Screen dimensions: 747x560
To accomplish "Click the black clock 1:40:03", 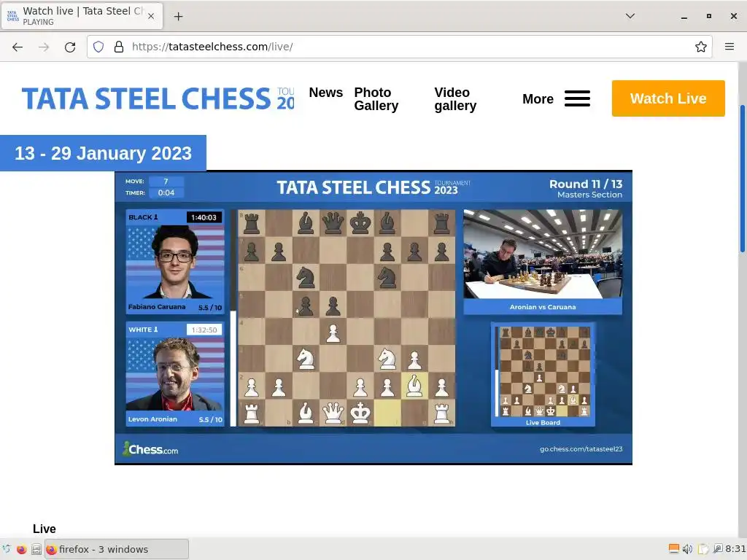I will click(204, 217).
